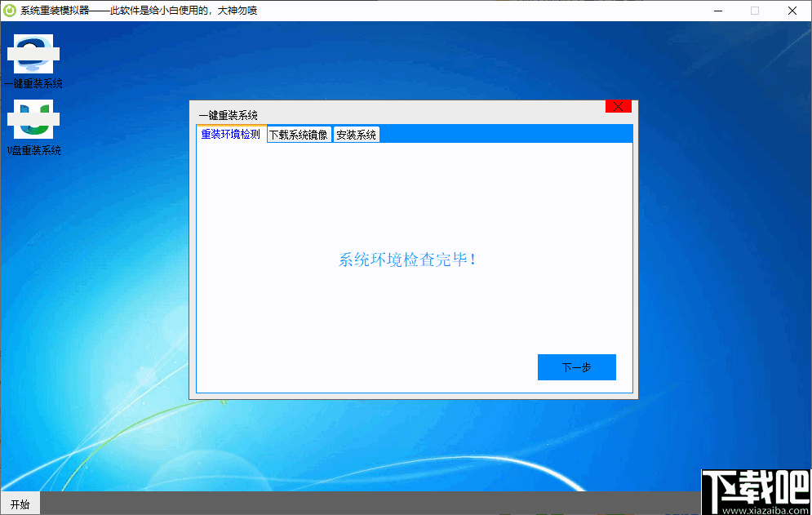Switch to the 下载系统镜像 tab
This screenshot has height=515, width=812.
pyautogui.click(x=300, y=134)
